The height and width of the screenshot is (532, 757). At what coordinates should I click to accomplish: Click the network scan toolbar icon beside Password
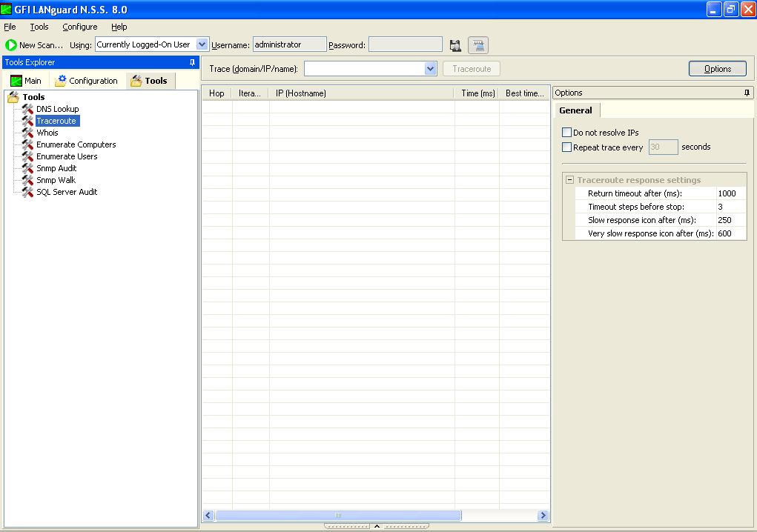click(478, 45)
